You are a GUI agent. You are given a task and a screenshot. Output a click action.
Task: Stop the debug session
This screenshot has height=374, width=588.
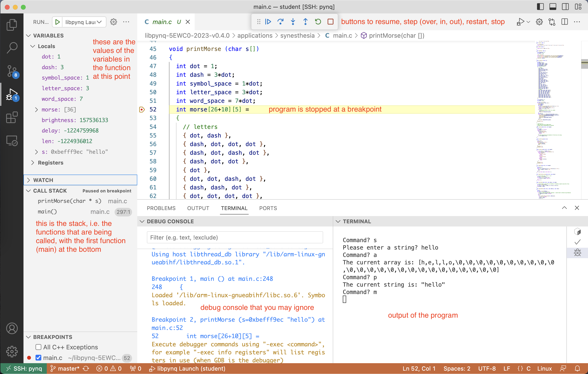tap(330, 22)
